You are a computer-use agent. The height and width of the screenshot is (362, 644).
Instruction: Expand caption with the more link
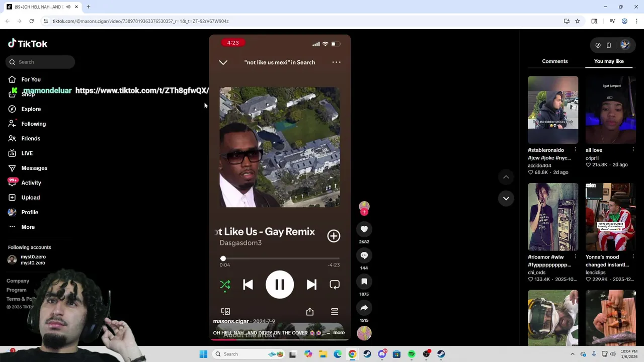(x=339, y=333)
